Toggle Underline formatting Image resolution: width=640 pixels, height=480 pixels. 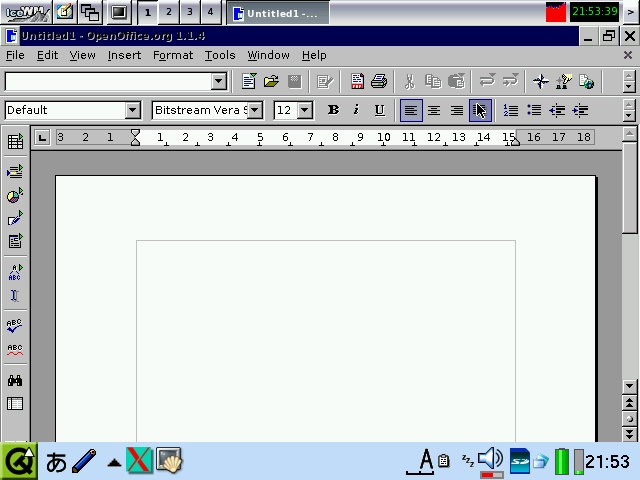coord(379,110)
